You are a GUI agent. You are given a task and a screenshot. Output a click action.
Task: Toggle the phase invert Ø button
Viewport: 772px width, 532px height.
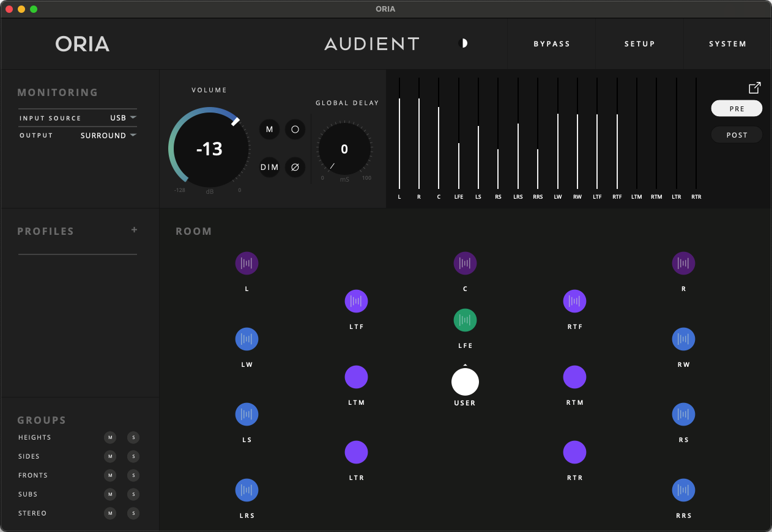click(295, 168)
